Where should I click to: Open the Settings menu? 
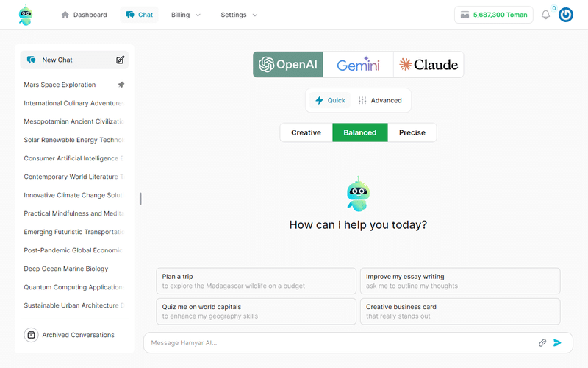click(239, 15)
